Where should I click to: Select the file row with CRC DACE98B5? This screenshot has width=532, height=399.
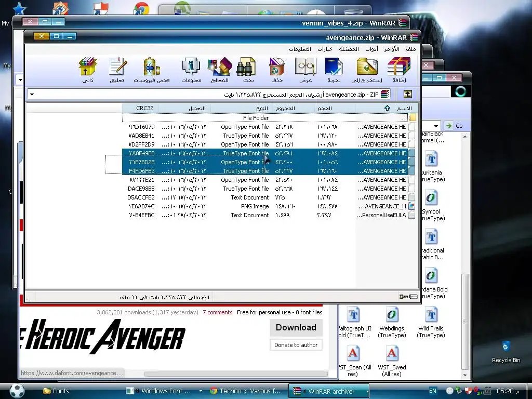point(269,188)
